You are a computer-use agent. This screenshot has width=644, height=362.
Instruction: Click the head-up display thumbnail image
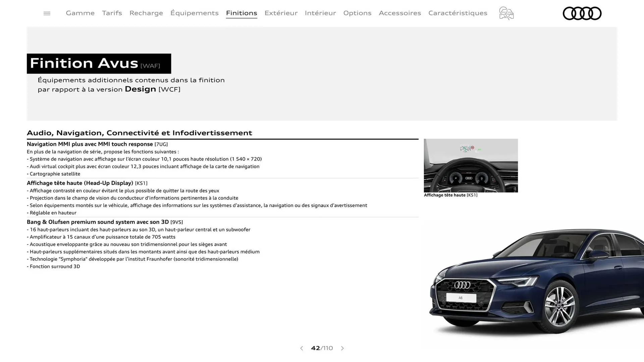470,166
